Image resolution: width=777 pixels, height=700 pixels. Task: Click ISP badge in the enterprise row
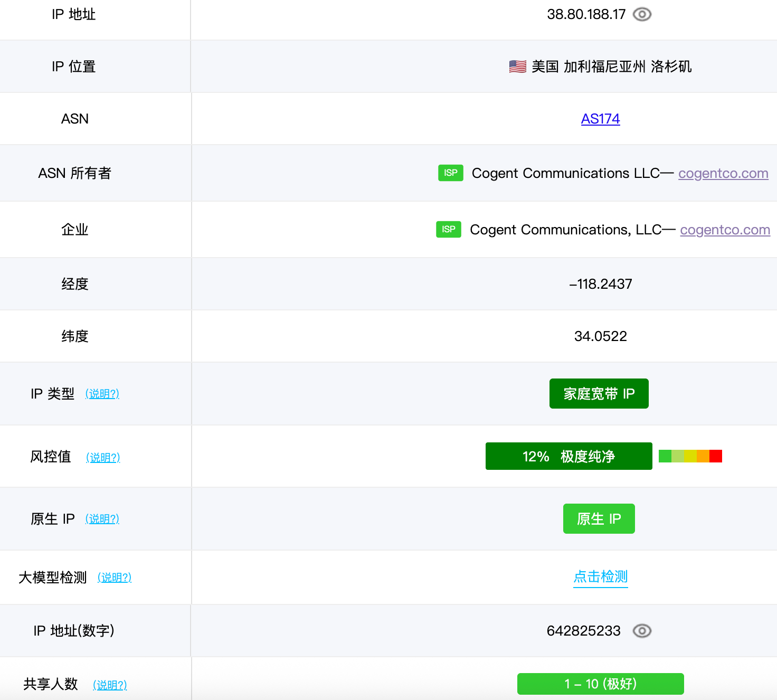point(448,230)
